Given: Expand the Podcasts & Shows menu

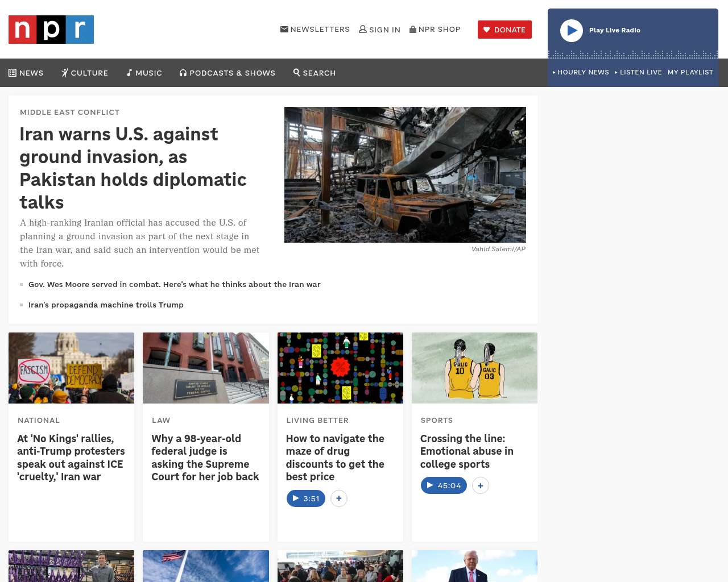Looking at the screenshot, I should pos(227,73).
